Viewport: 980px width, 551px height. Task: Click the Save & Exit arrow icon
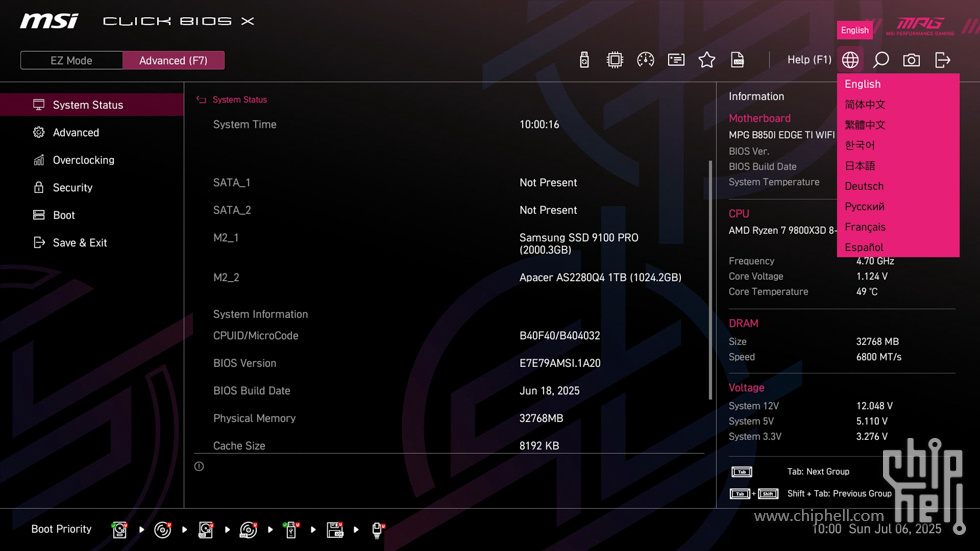pos(39,242)
